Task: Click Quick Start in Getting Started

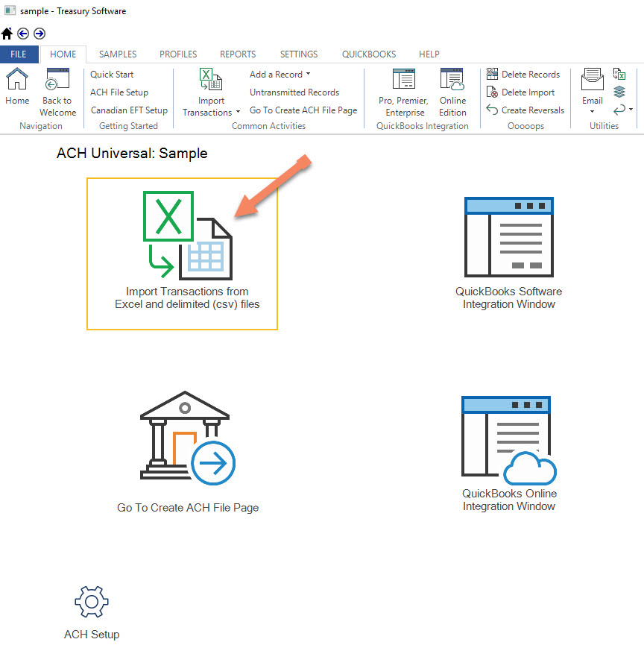Action: tap(112, 75)
